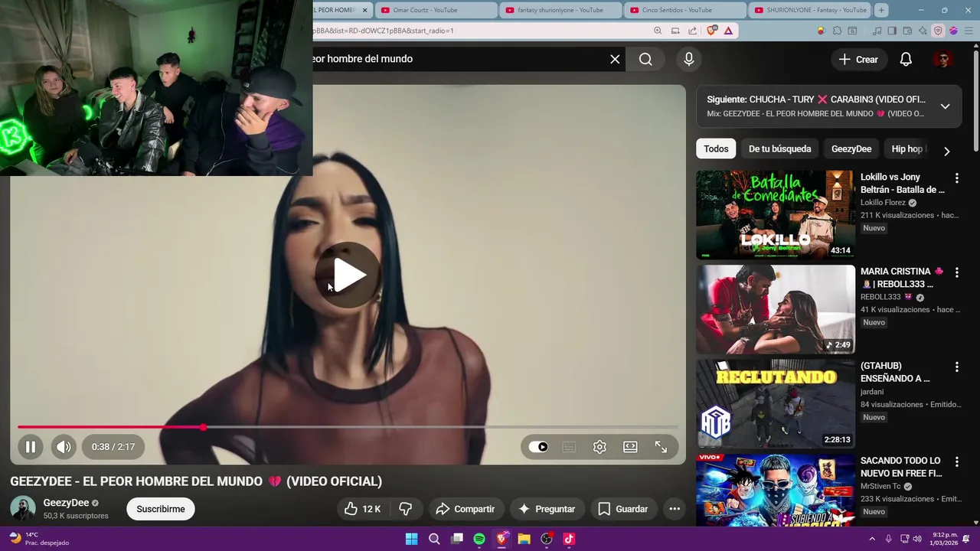Image resolution: width=980 pixels, height=551 pixels.
Task: Open the Brave Rewards triangle icon
Action: coord(728,31)
